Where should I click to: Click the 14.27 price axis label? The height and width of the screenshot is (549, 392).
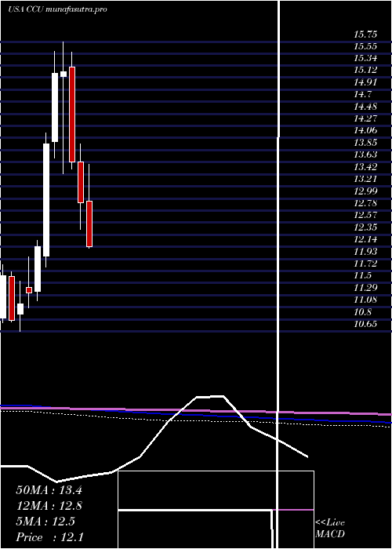coord(365,118)
